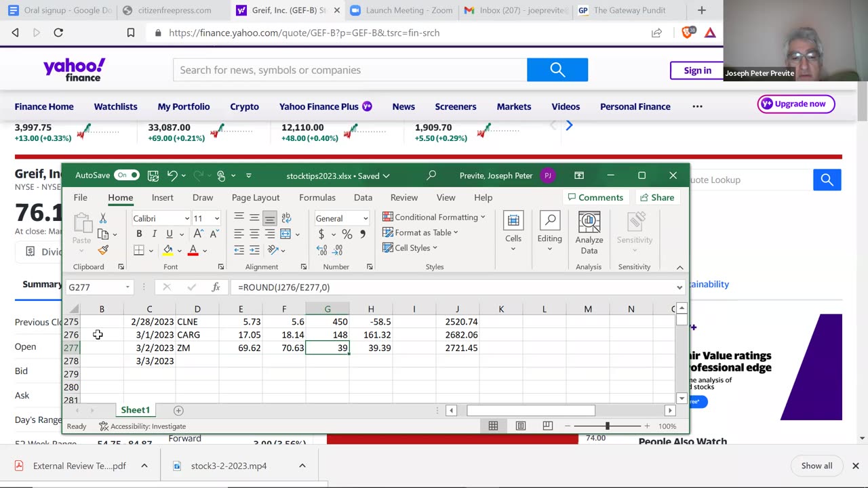The image size is (868, 488).
Task: Click the Orientation icon
Action: pyautogui.click(x=273, y=250)
